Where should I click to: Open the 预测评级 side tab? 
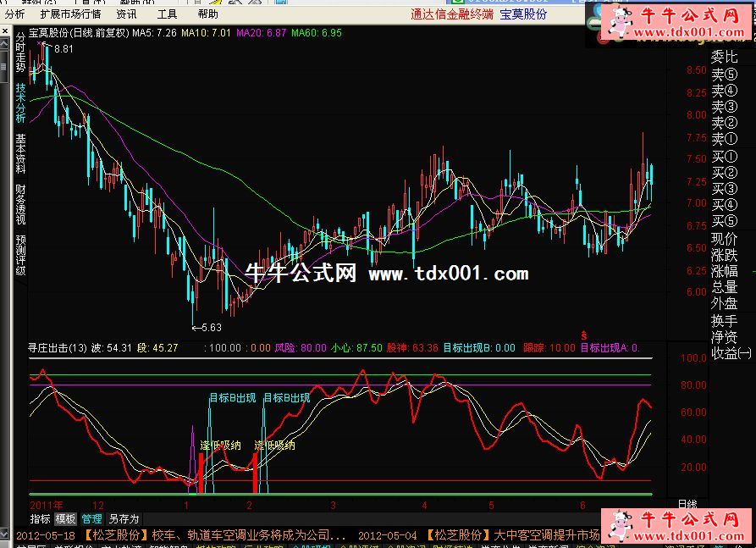[20, 255]
